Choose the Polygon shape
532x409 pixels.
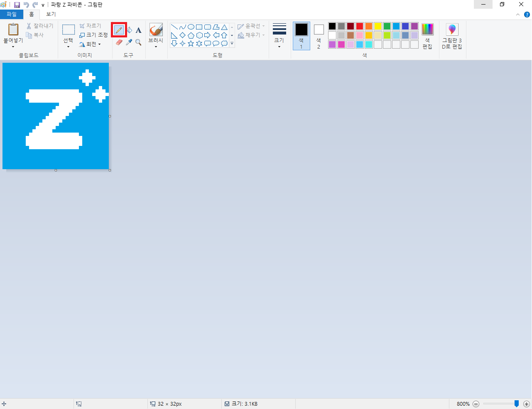pos(216,27)
